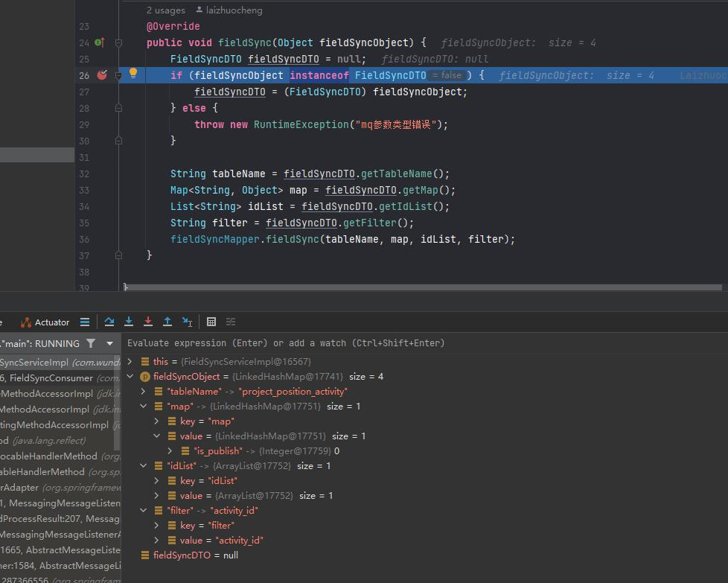
Task: Click the Run to Cursor icon
Action: click(x=187, y=322)
